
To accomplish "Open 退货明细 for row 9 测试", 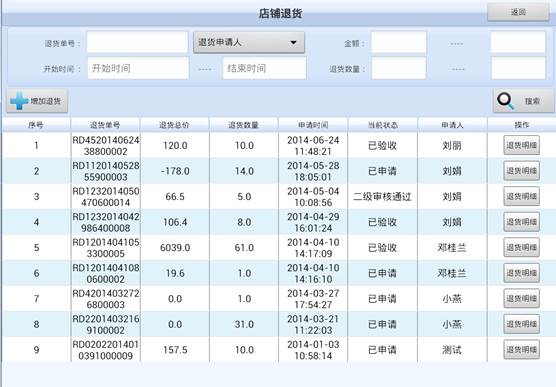I will pyautogui.click(x=522, y=349).
